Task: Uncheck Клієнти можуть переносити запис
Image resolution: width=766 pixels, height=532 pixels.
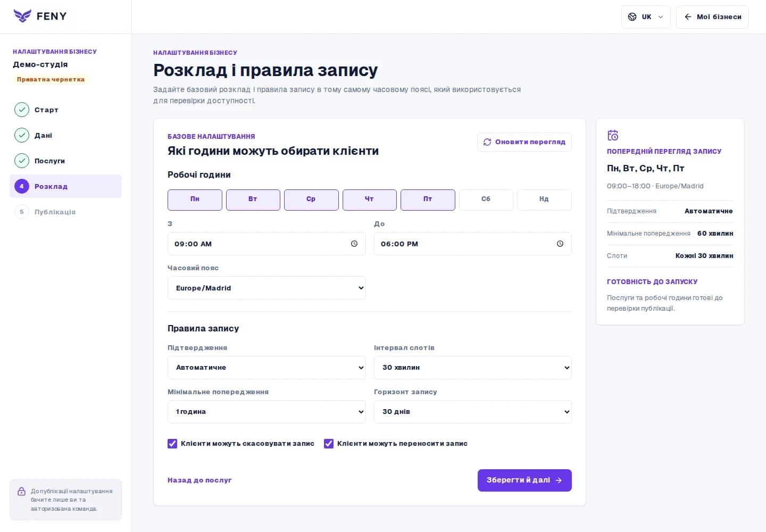Action: [329, 444]
